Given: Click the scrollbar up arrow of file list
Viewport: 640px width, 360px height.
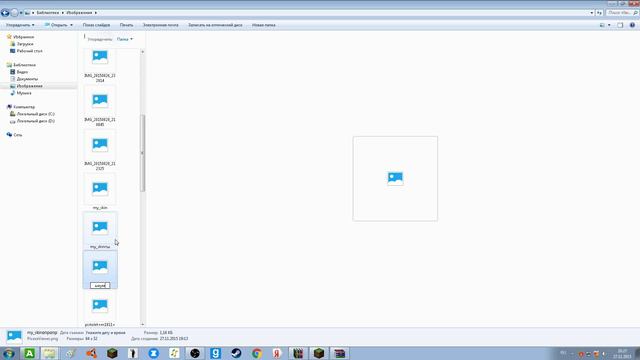Looking at the screenshot, I should point(142,52).
